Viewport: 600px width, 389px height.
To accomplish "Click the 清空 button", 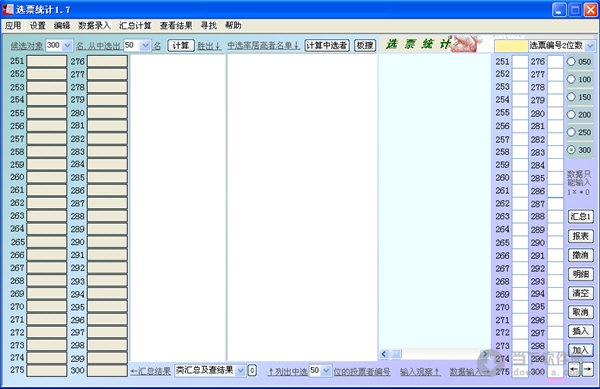I will (x=580, y=293).
